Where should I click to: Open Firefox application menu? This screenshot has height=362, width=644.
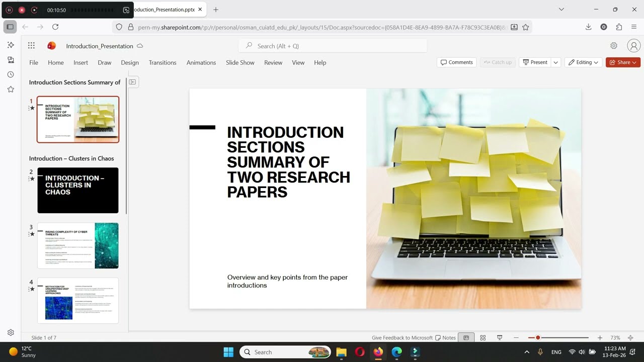click(x=634, y=27)
